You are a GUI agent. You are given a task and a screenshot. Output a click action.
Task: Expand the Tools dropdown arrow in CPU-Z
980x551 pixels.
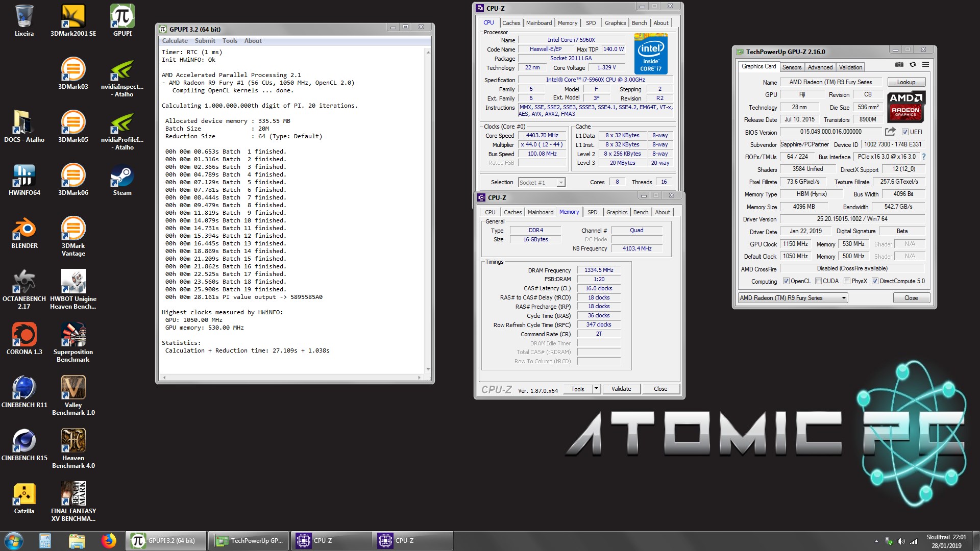[596, 389]
